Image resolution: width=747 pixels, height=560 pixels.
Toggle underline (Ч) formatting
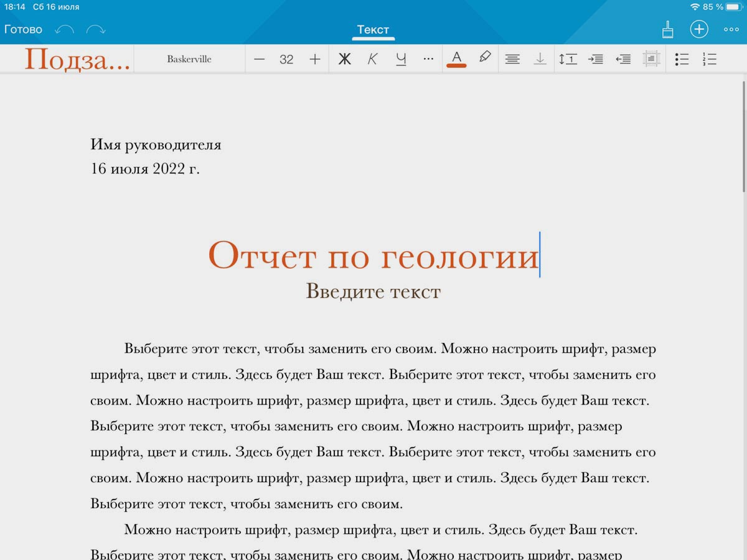tap(401, 59)
